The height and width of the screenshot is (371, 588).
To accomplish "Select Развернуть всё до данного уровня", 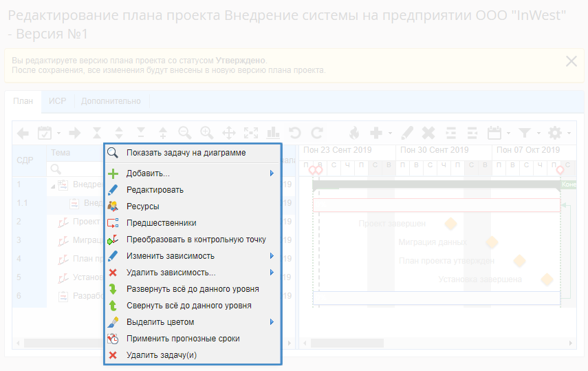I will (193, 288).
